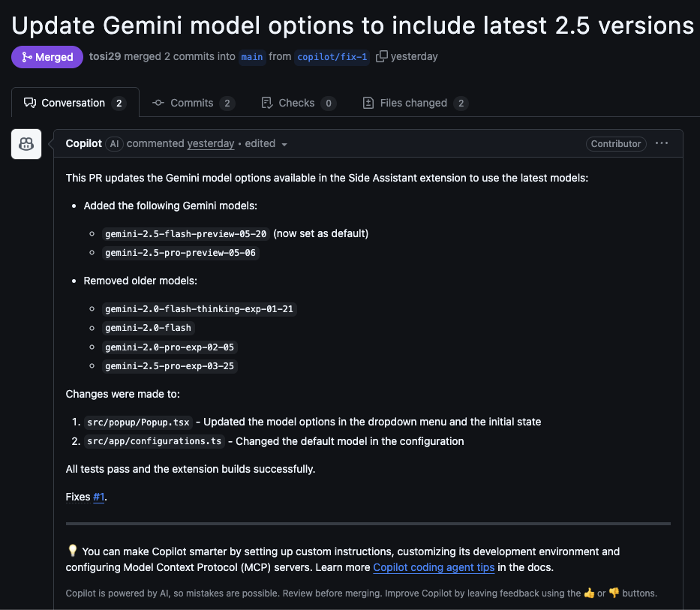Copy branch name using copy icon
Viewport: 700px width, 610px height.
[381, 56]
